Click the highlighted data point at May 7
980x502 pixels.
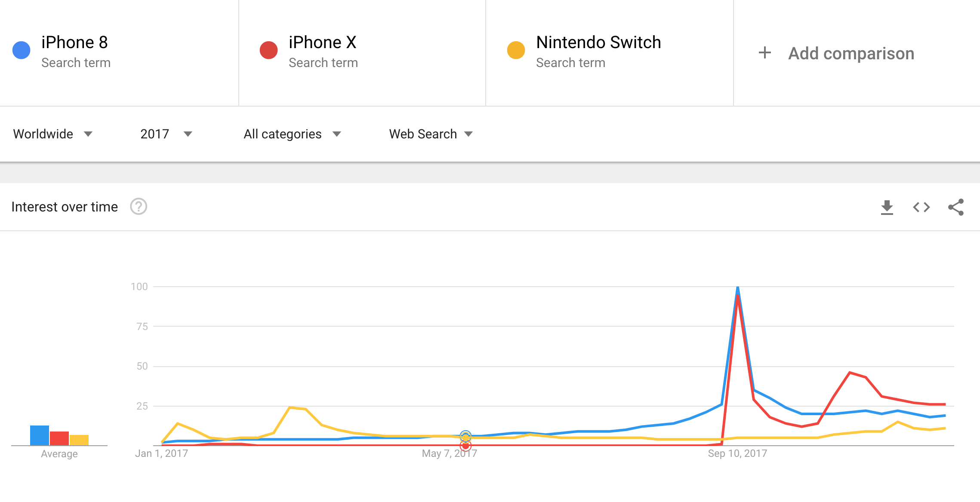click(465, 436)
